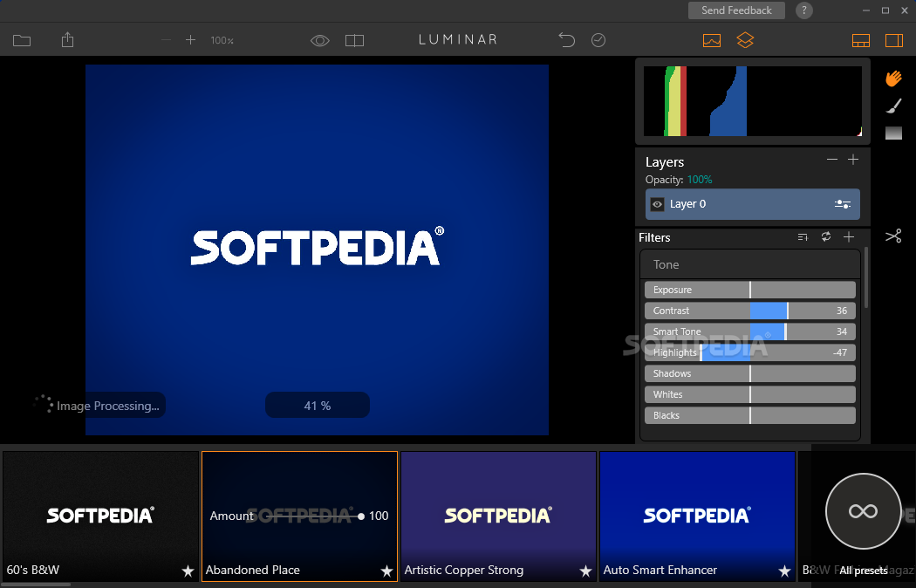
Task: Add a new layer with plus
Action: (x=853, y=160)
